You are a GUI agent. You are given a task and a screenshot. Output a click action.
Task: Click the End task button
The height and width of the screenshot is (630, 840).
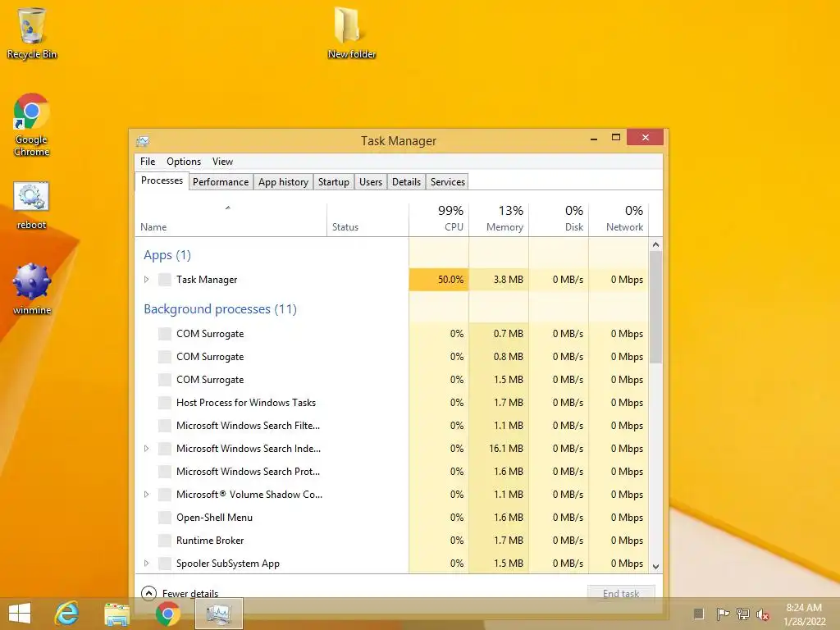coord(621,593)
